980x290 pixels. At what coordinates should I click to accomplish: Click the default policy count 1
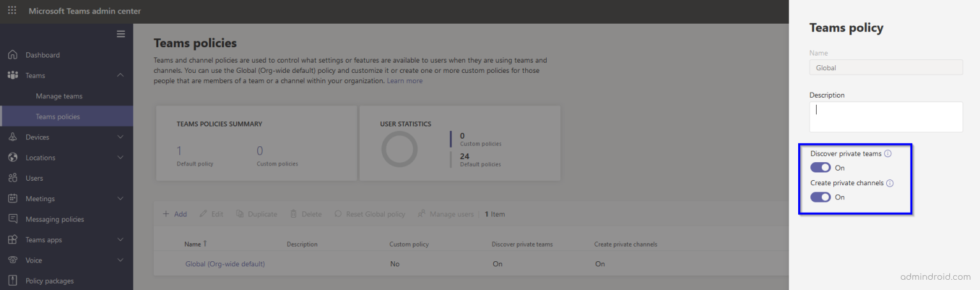click(x=179, y=151)
